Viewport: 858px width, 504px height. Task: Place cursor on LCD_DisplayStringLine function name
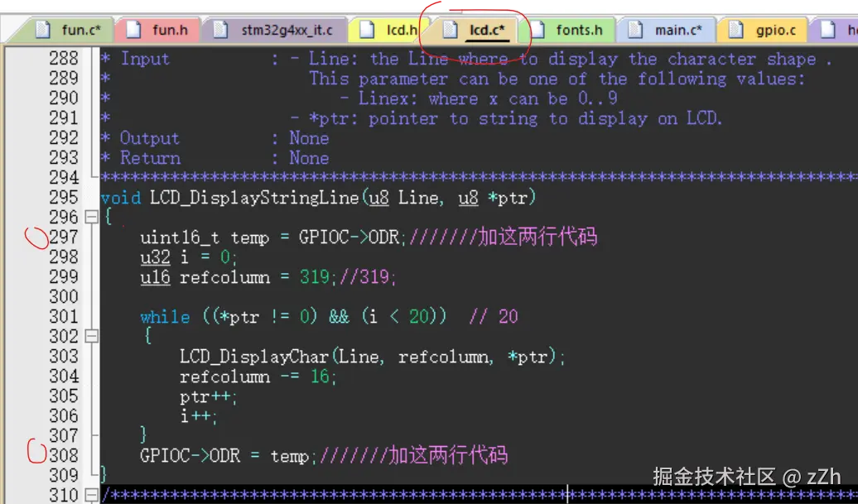[254, 198]
